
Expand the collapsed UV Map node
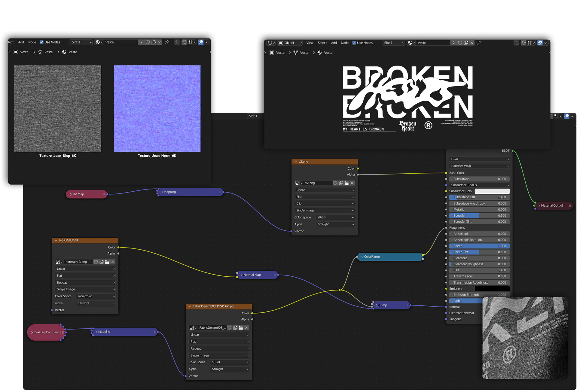[x=71, y=194]
